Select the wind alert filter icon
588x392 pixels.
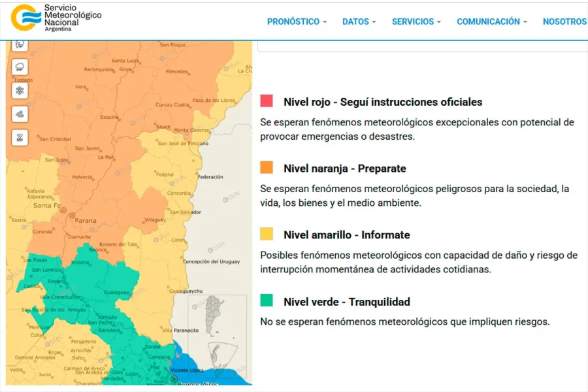point(20,114)
